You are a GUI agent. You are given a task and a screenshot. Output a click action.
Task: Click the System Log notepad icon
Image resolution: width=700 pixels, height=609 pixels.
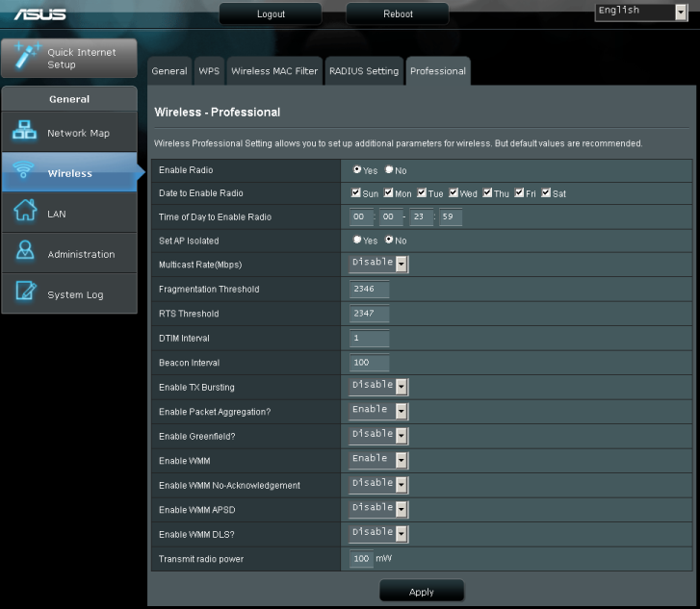[x=25, y=291]
